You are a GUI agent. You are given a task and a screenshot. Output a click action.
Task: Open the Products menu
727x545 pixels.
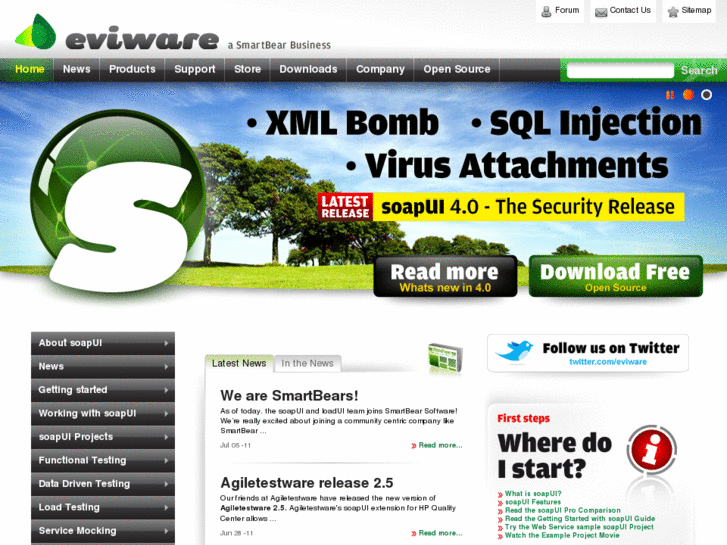pyautogui.click(x=132, y=69)
